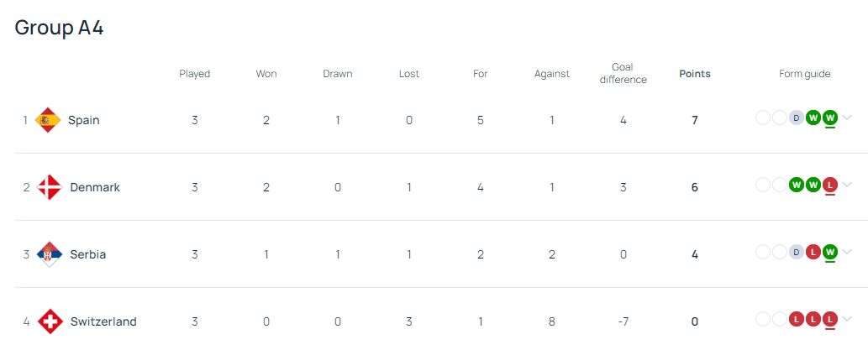
Task: Click Switzerland's underlined latest loss badge
Action: point(830,319)
